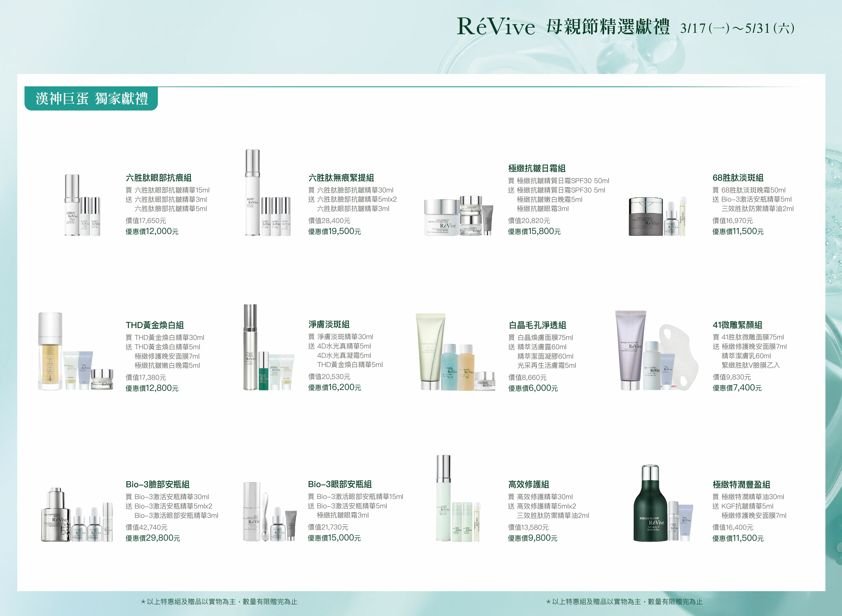This screenshot has width=842, height=616.
Task: Click the date range 3/17(一)～5/31(六)
Action: point(737,28)
